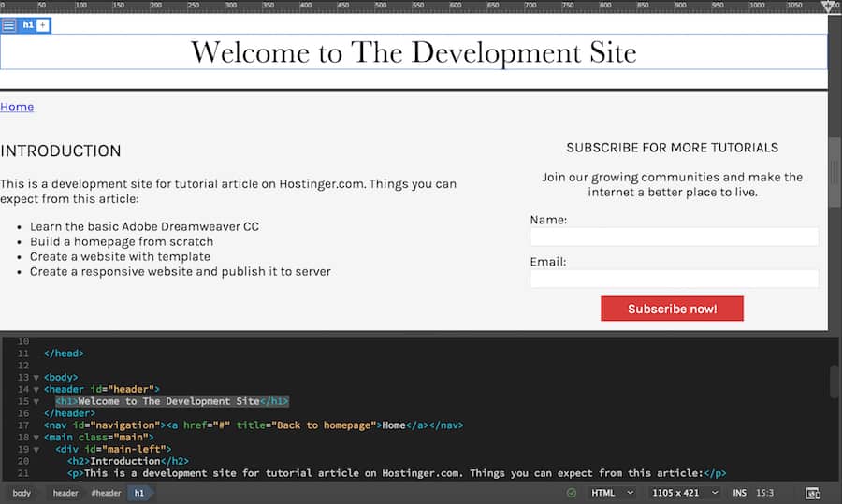Select the header tag in tag selector

pos(65,493)
